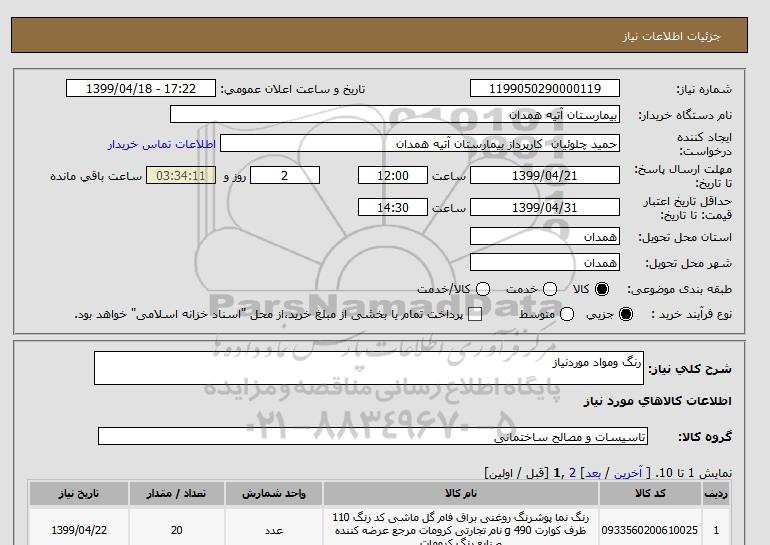Click the ساعت باقی مانده label
The width and height of the screenshot is (770, 545).
(96, 176)
